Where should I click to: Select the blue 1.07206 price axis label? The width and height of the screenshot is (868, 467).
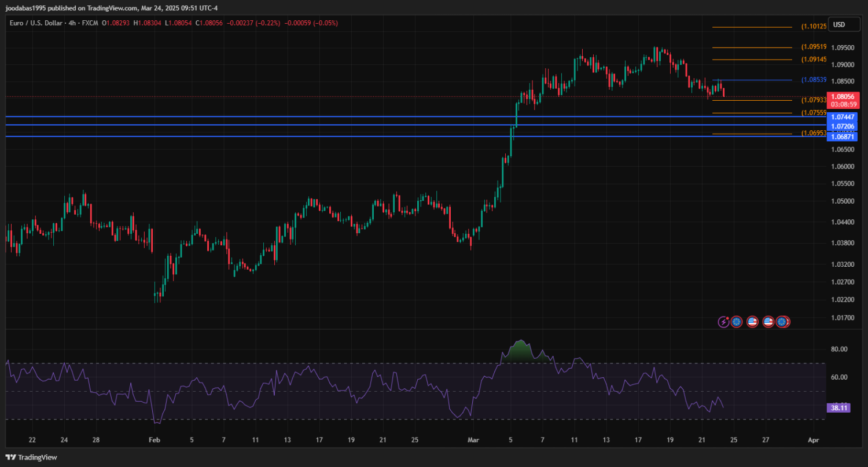pyautogui.click(x=843, y=126)
